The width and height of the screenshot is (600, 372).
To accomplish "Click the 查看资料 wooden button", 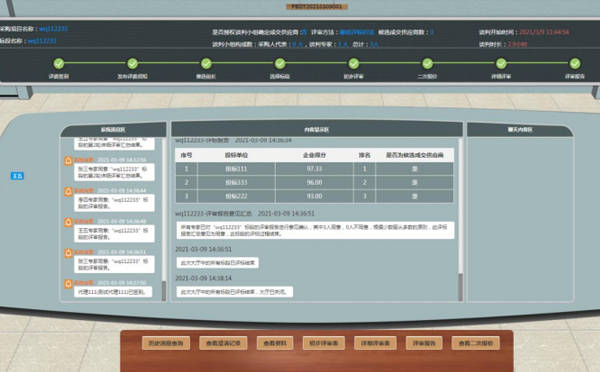I will click(275, 343).
